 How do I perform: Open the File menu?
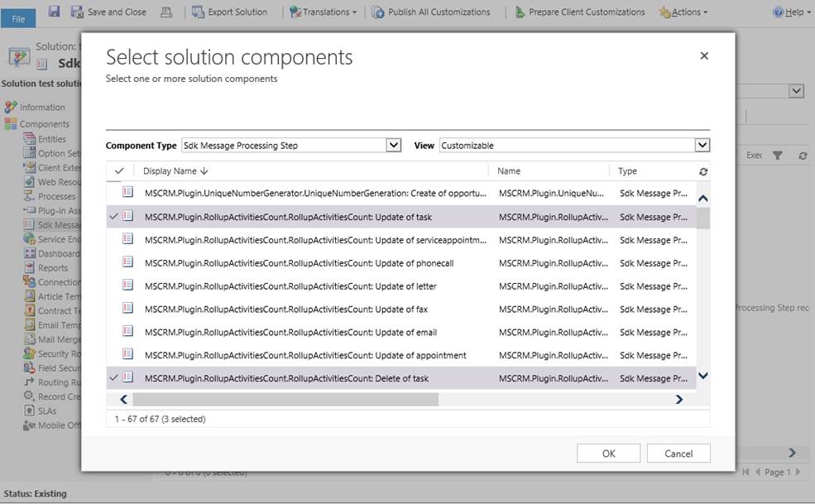click(x=18, y=19)
